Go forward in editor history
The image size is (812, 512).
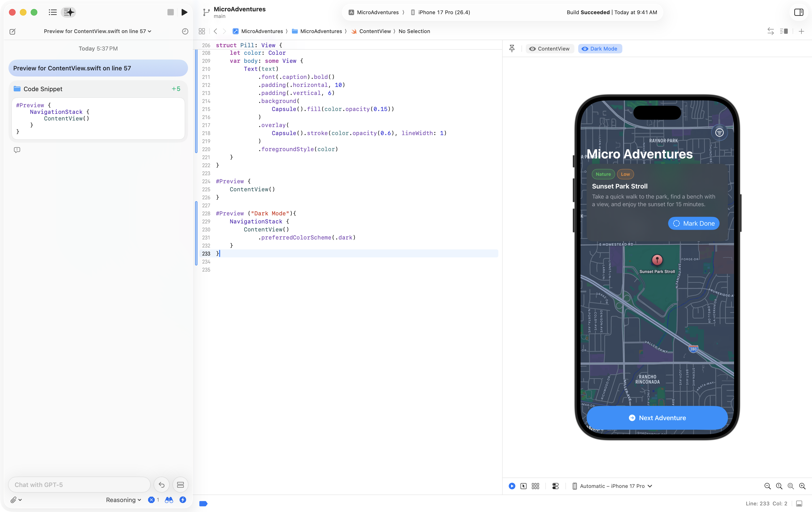point(224,31)
